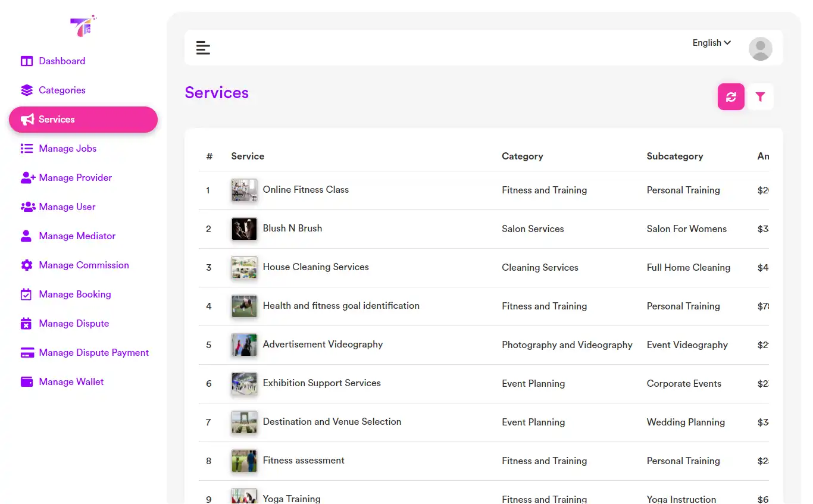This screenshot has width=813, height=504.
Task: Open the English language dropdown
Action: [x=711, y=42]
